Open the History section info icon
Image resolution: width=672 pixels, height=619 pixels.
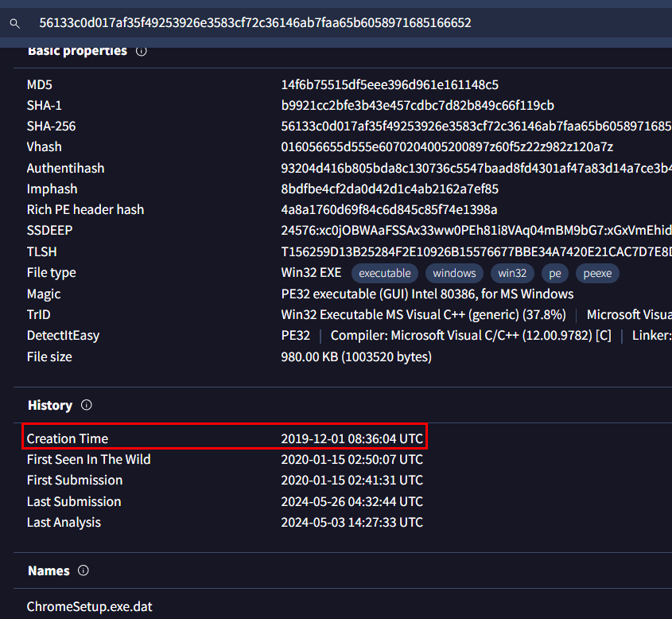click(x=87, y=405)
